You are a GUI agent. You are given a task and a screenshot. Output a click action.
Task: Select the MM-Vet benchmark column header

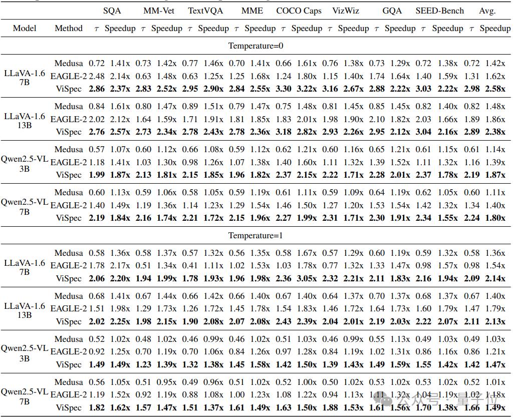[159, 11]
